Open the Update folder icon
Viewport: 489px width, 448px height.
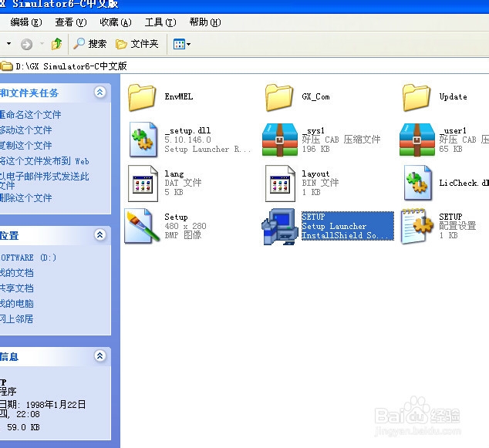416,97
